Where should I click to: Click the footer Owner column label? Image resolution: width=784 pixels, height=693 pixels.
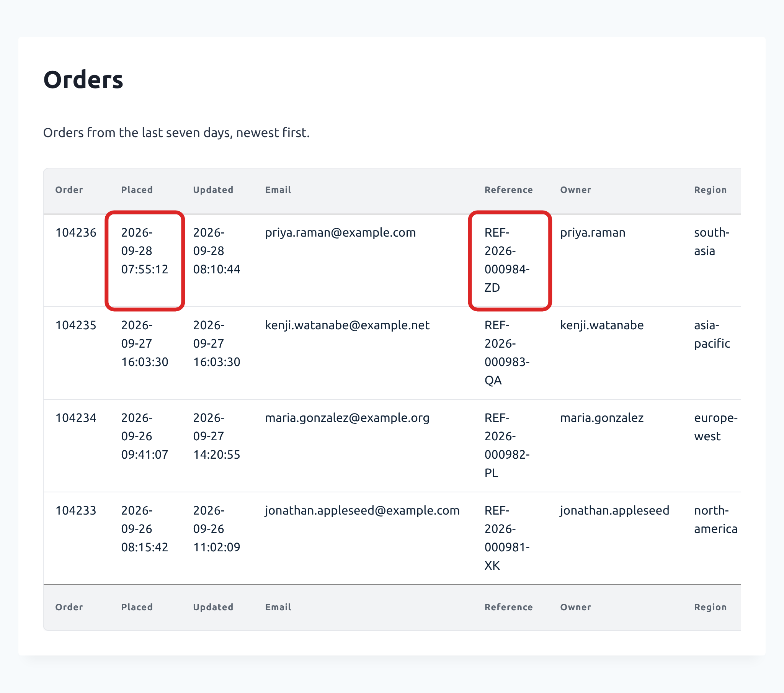pos(576,607)
